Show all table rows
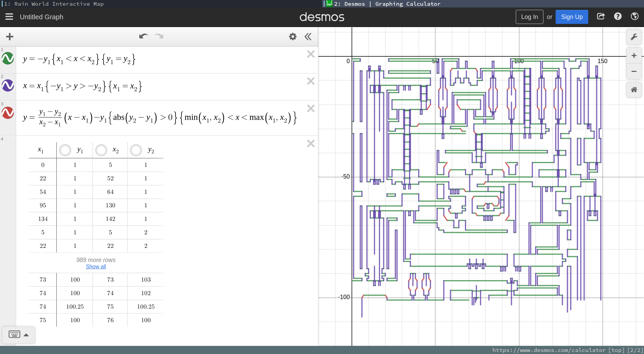 pyautogui.click(x=96, y=267)
